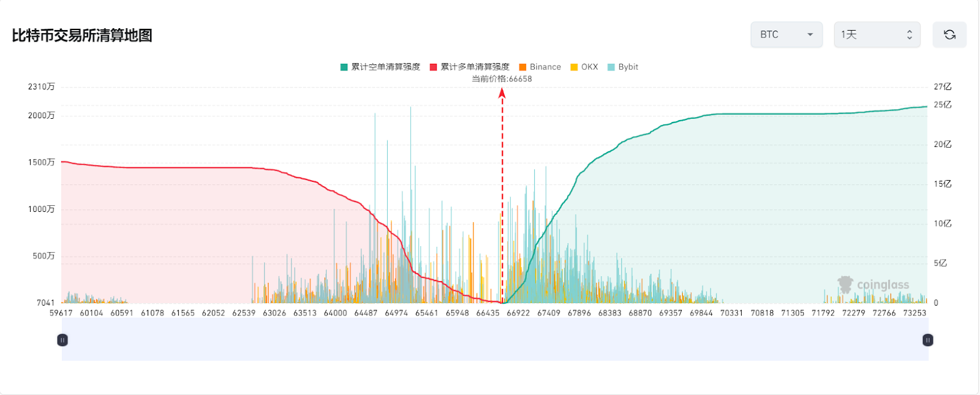This screenshot has height=395, width=980.
Task: Toggle 累计多单清算强度 legend series
Action: [x=470, y=67]
